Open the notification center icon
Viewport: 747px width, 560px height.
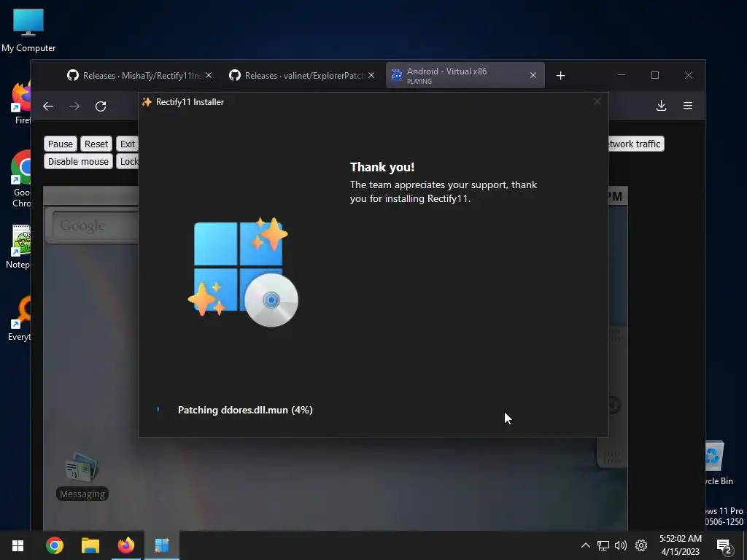point(724,546)
